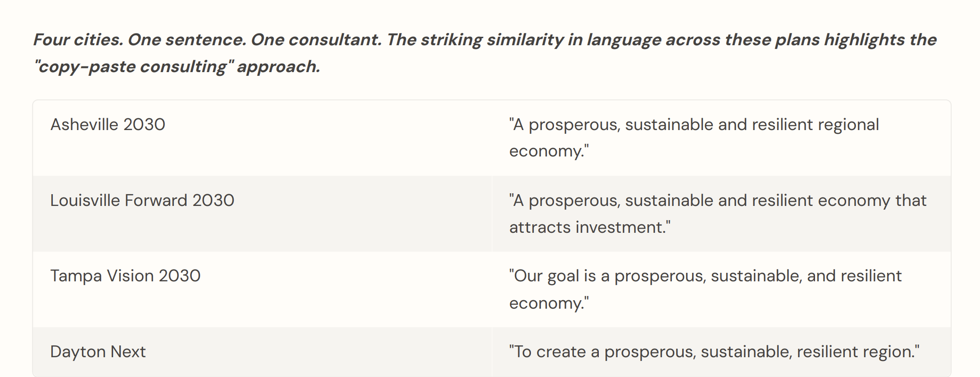Click the word Tampa in third row
The image size is (980, 377).
76,276
